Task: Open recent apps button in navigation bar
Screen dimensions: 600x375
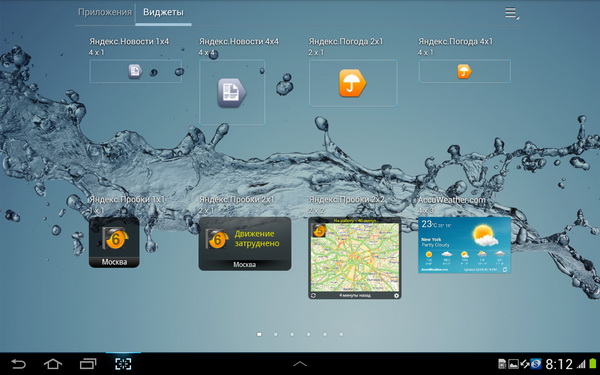Action: point(88,364)
